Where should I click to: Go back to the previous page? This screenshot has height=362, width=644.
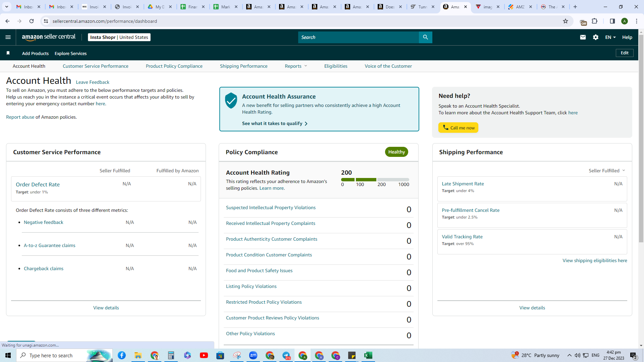7,21
